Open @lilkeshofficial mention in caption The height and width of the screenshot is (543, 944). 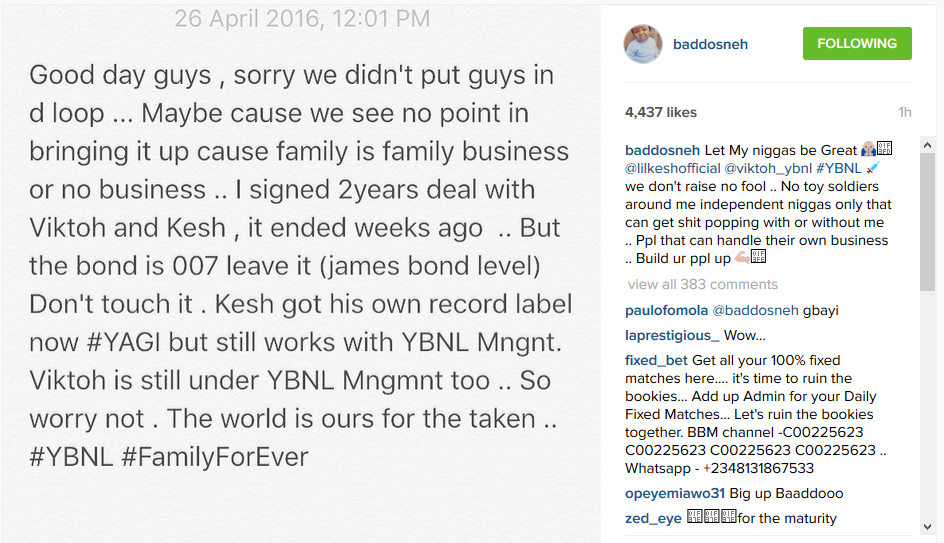(x=672, y=169)
